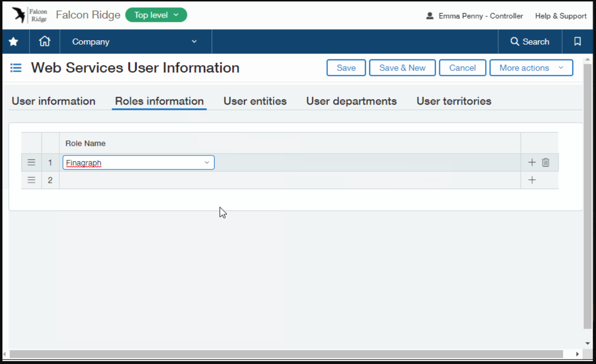Switch to the User information tab
The height and width of the screenshot is (364, 596).
(x=54, y=101)
